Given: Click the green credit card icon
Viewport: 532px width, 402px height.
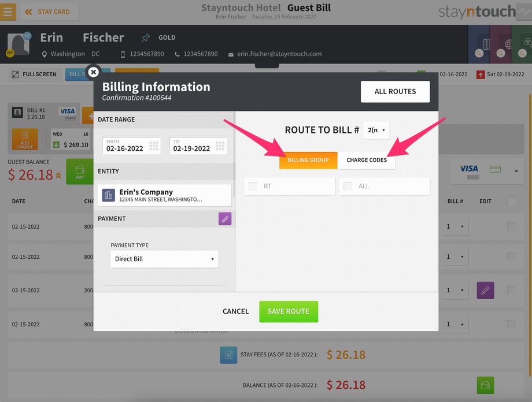Looking at the screenshot, I should click(495, 169).
